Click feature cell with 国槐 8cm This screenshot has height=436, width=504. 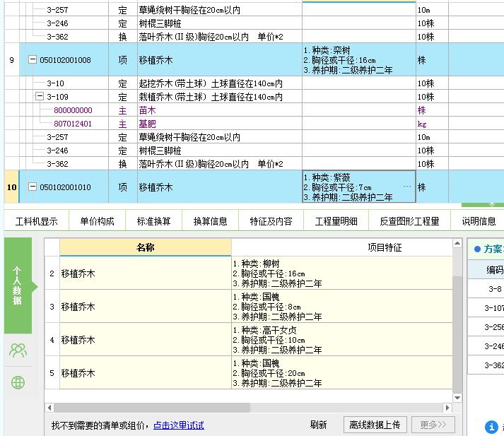pos(342,307)
